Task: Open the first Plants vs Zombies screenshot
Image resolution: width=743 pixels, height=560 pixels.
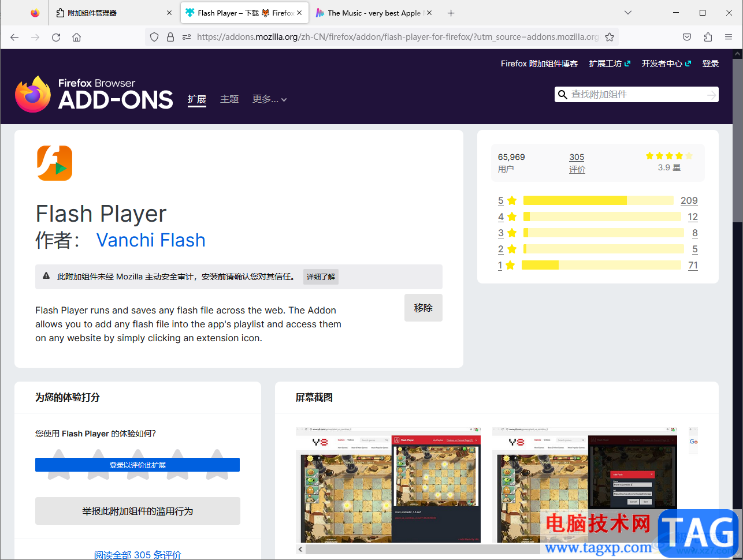Action: pyautogui.click(x=388, y=485)
